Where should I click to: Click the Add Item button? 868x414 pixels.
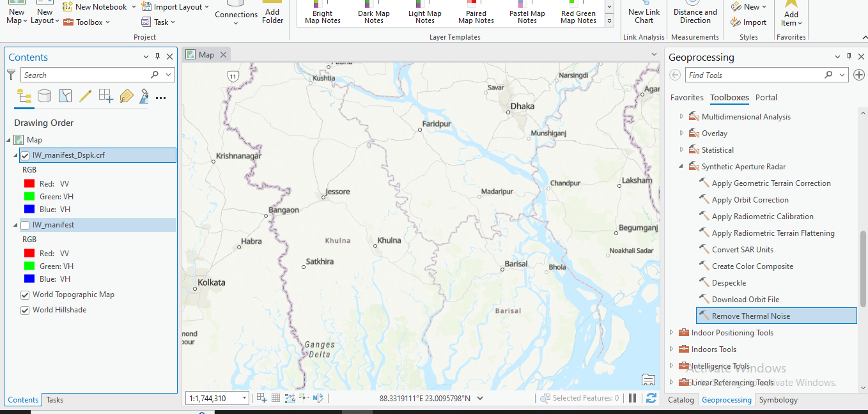[x=791, y=14]
